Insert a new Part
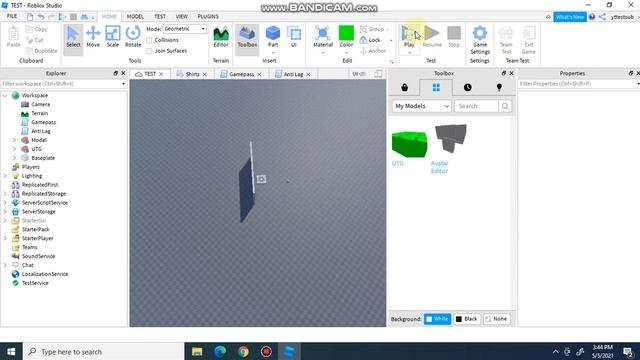The width and height of the screenshot is (640, 360). [x=273, y=37]
